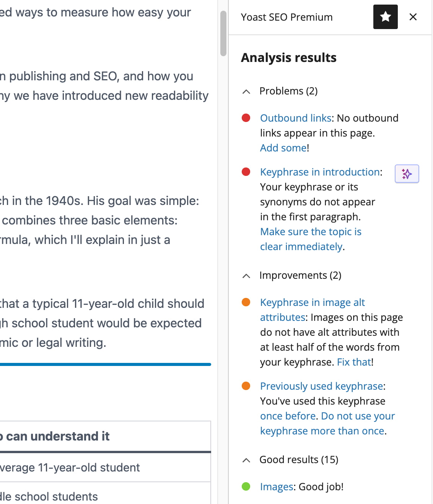Click the orange bullet for Keyphrase in image alt attributes
This screenshot has height=504, width=433.
[x=246, y=302]
